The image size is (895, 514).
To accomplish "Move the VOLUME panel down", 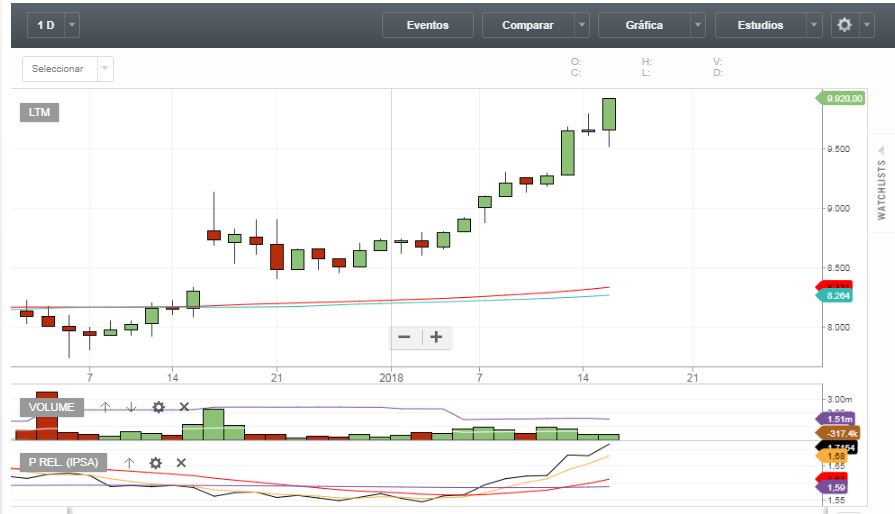I will (131, 407).
